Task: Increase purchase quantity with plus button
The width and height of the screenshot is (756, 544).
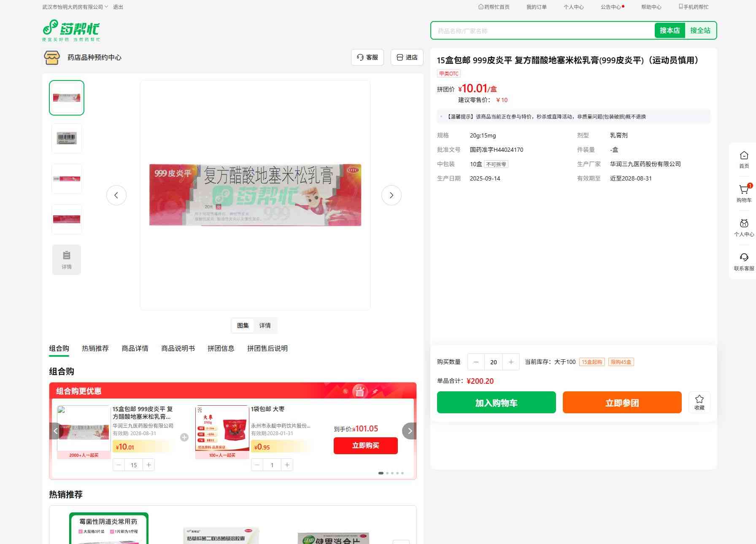Action: click(x=511, y=362)
